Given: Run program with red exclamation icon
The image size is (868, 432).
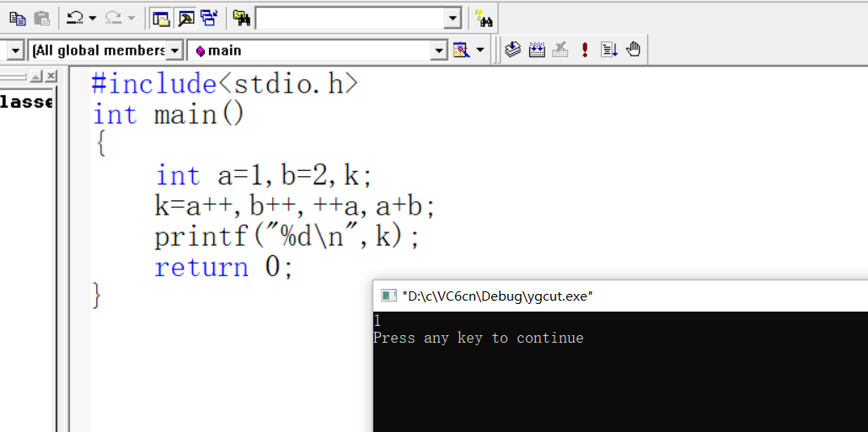Looking at the screenshot, I should 585,50.
